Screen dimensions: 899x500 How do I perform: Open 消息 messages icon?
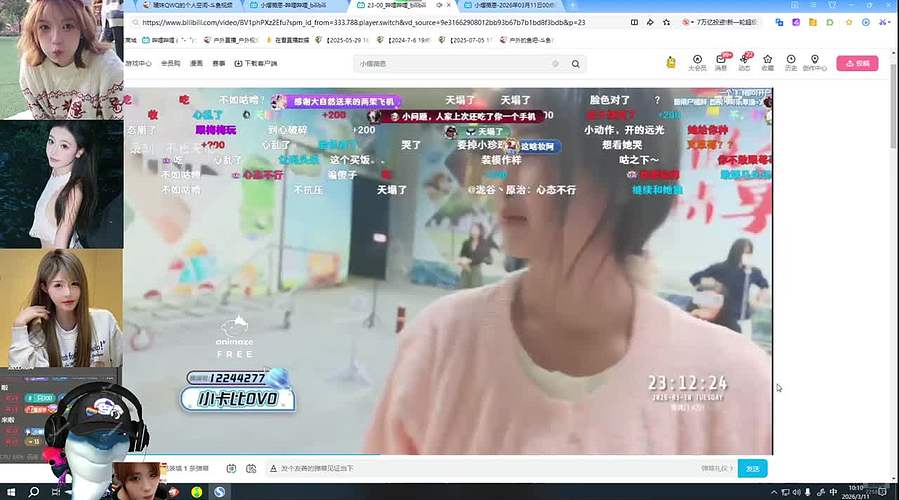721,62
